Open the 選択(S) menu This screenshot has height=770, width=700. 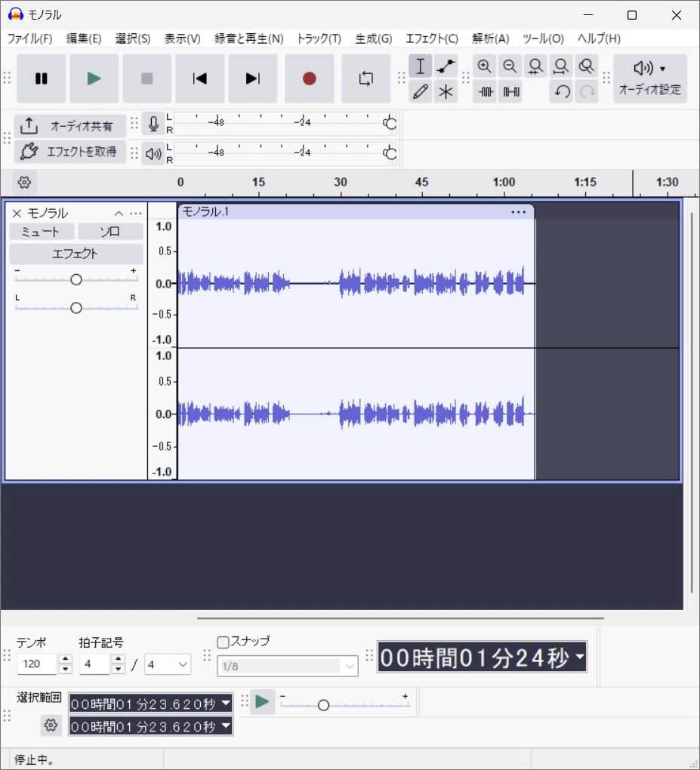[x=133, y=38]
